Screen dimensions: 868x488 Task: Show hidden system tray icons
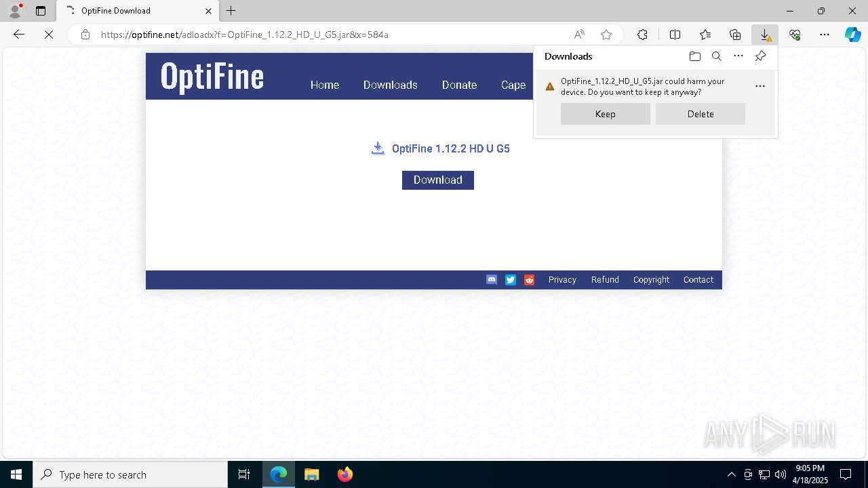(x=731, y=474)
